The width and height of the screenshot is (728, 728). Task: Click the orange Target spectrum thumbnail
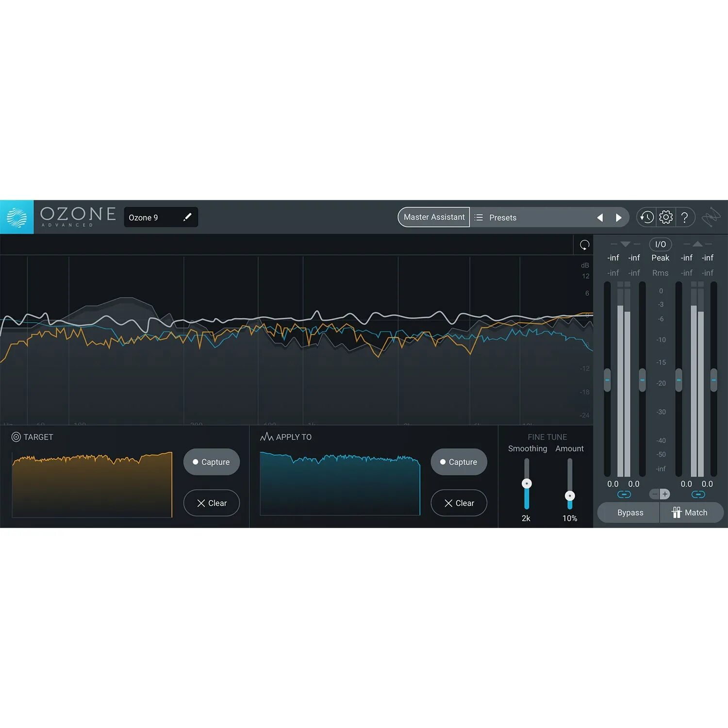[x=92, y=485]
